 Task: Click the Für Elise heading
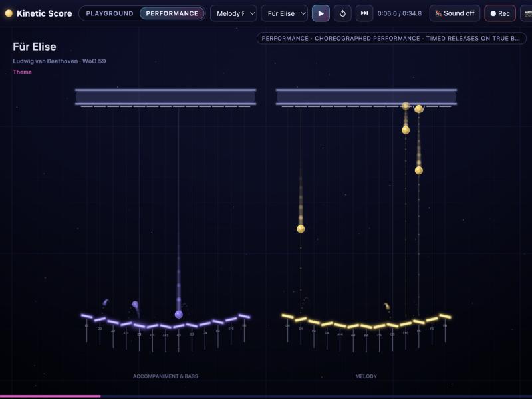click(x=35, y=47)
